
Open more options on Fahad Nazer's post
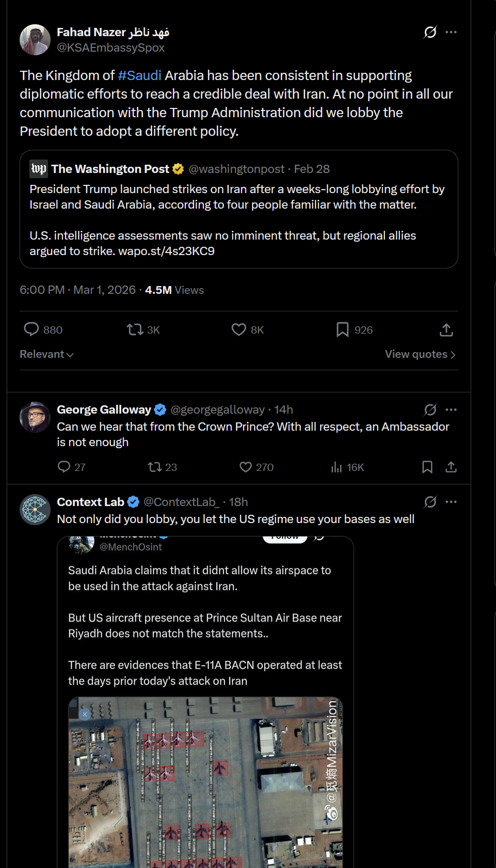451,32
